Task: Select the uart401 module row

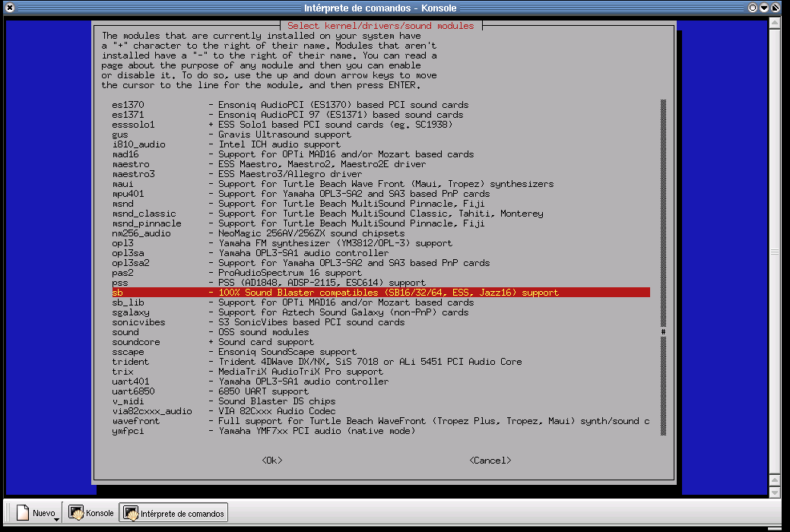Action: click(x=381, y=382)
